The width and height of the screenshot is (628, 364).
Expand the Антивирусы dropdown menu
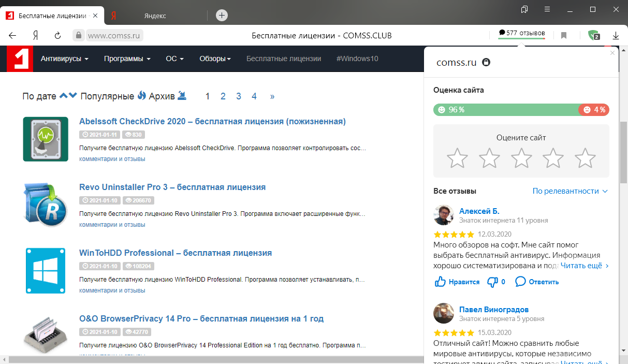click(x=65, y=59)
